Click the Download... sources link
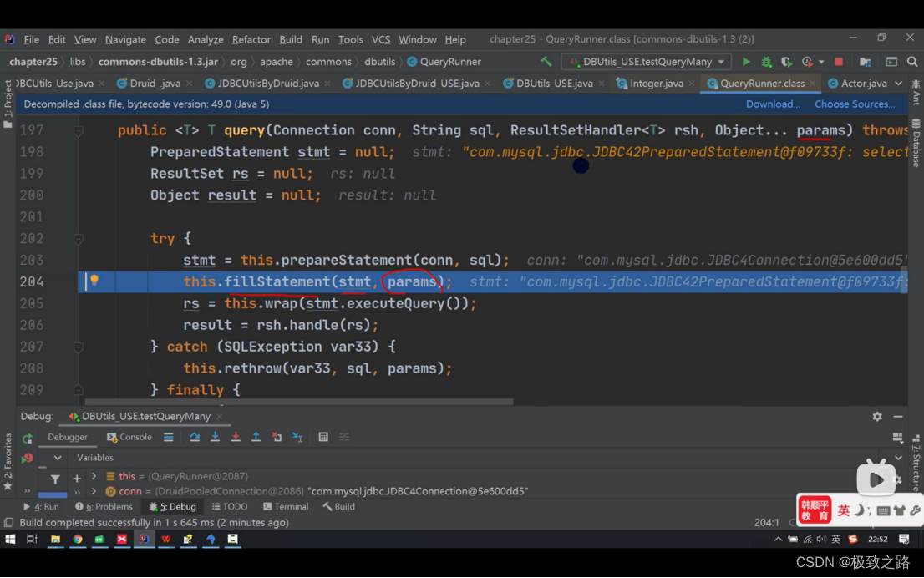 (773, 104)
